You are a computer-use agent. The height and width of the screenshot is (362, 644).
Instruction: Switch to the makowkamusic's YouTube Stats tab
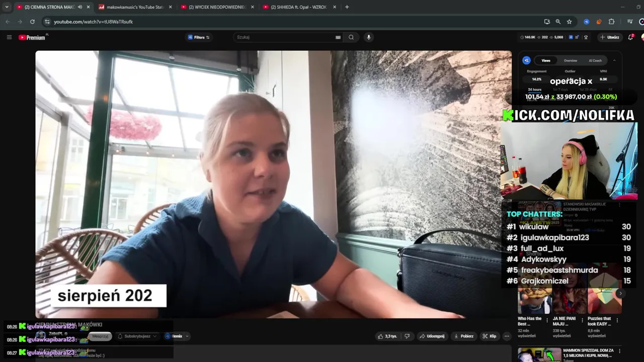coord(135,7)
